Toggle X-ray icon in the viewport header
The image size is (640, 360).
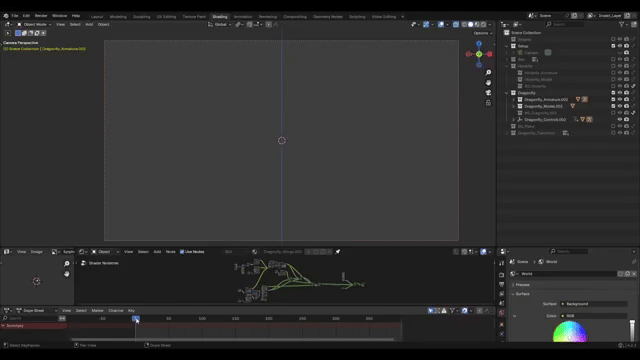tap(456, 24)
